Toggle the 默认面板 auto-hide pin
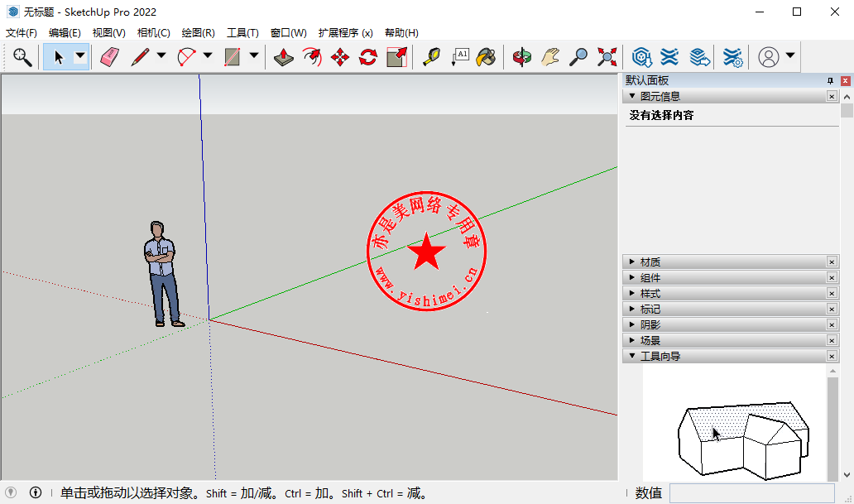The height and width of the screenshot is (504, 854). [x=830, y=80]
